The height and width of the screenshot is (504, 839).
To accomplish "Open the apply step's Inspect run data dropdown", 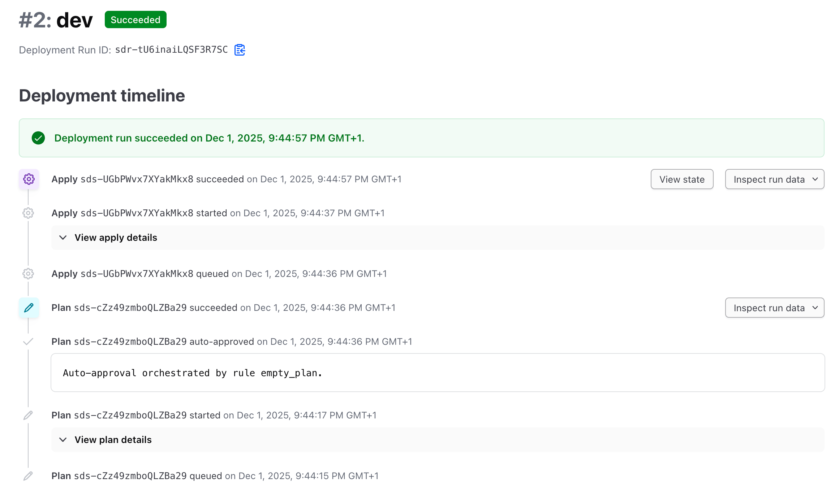I will 774,179.
